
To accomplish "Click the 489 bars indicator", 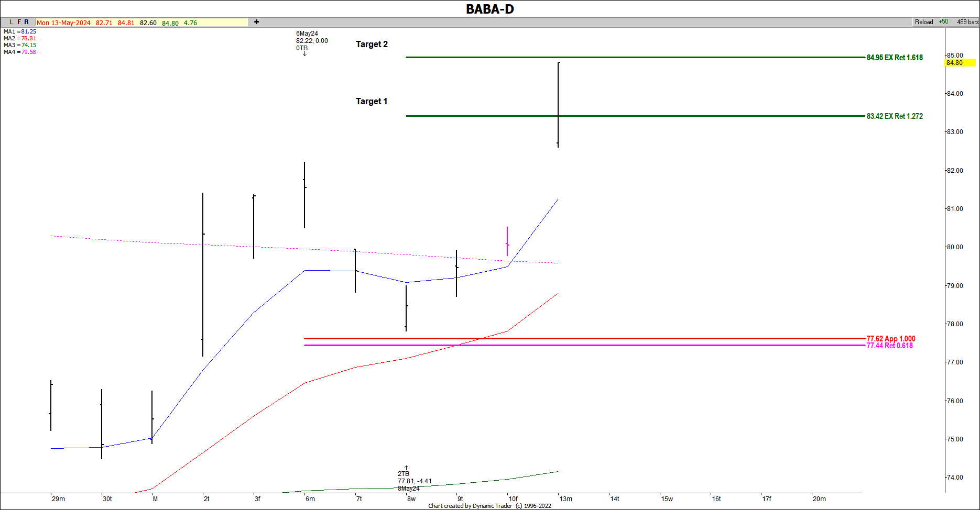I will pyautogui.click(x=967, y=22).
